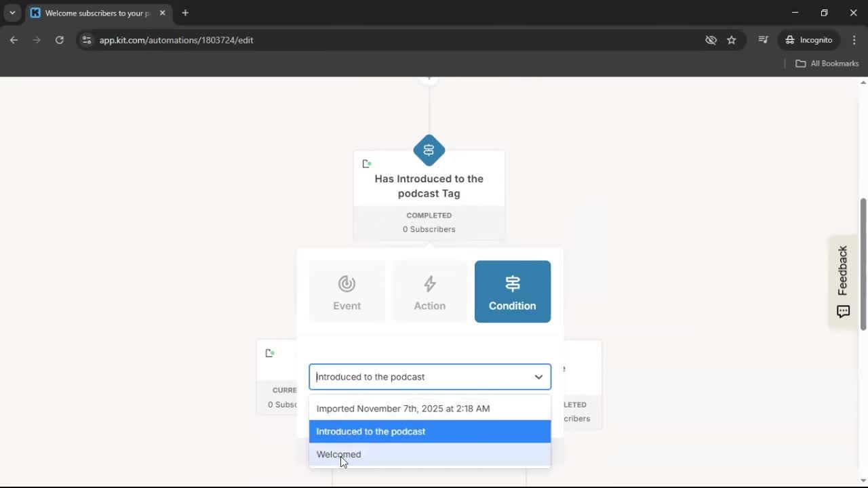
Task: Click the tag icon on the 'Has Introduced' card
Action: (367, 163)
